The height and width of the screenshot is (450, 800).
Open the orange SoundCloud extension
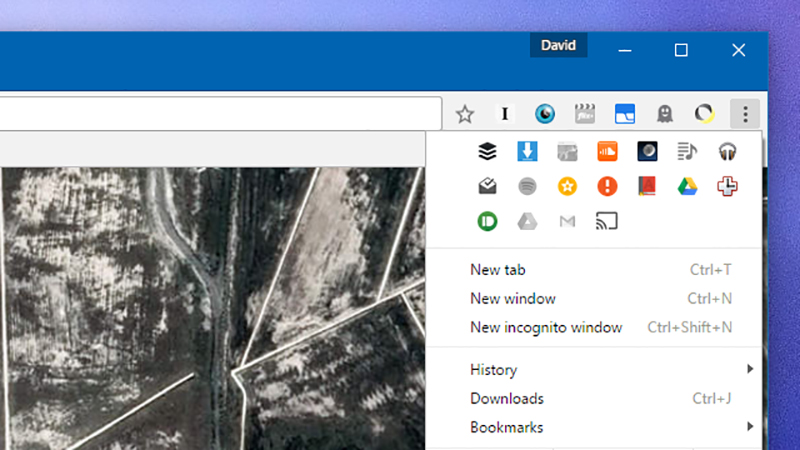pyautogui.click(x=607, y=152)
